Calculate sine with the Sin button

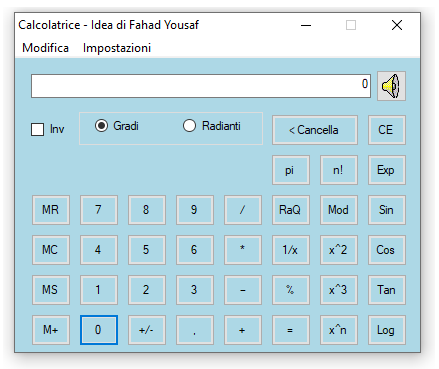[x=387, y=210]
